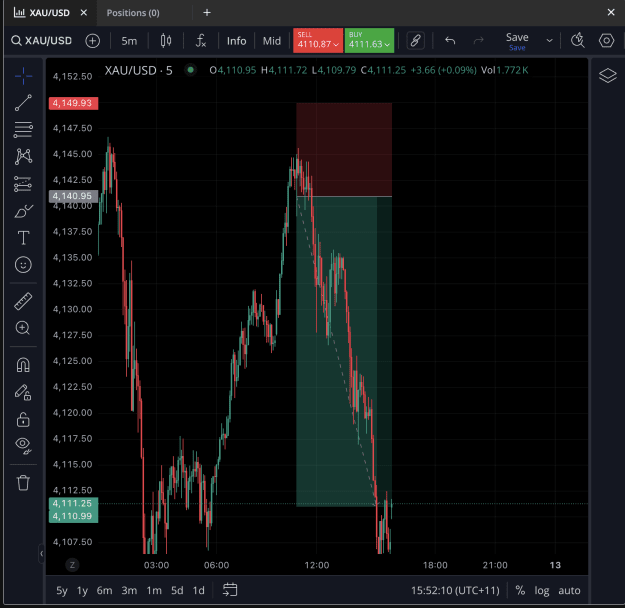Viewport: 625px width, 608px height.
Task: Toggle percent scale mode
Action: point(520,590)
